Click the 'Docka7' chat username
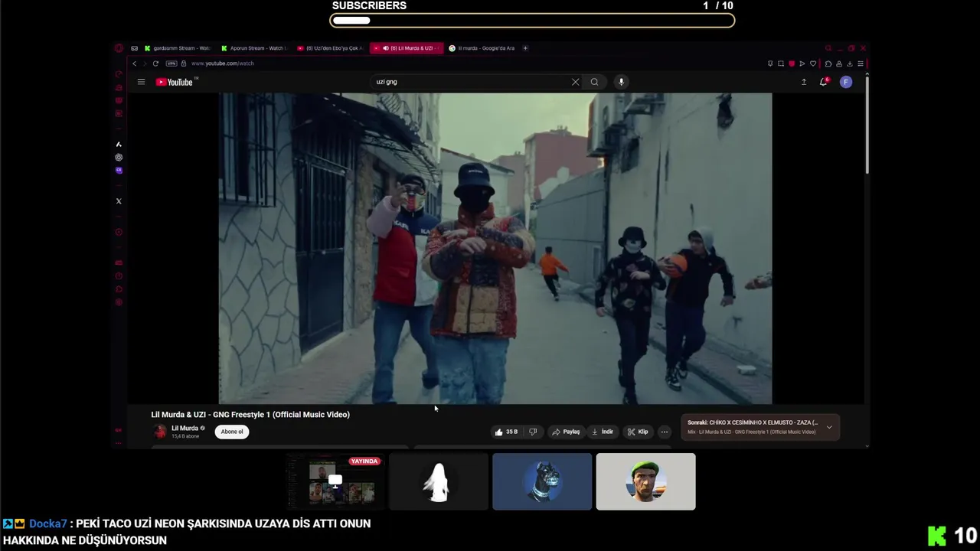Screen dimensions: 980x551 pos(48,523)
